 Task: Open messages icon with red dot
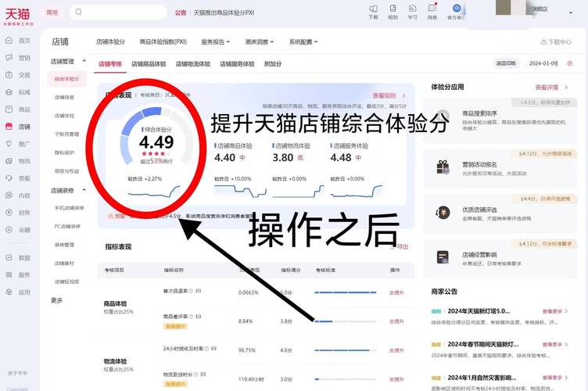[x=432, y=9]
